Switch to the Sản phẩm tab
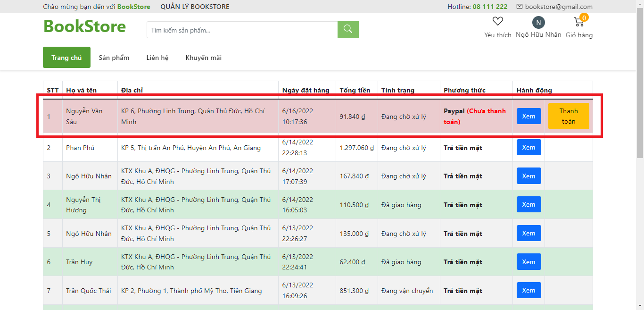This screenshot has height=310, width=644. coord(114,57)
